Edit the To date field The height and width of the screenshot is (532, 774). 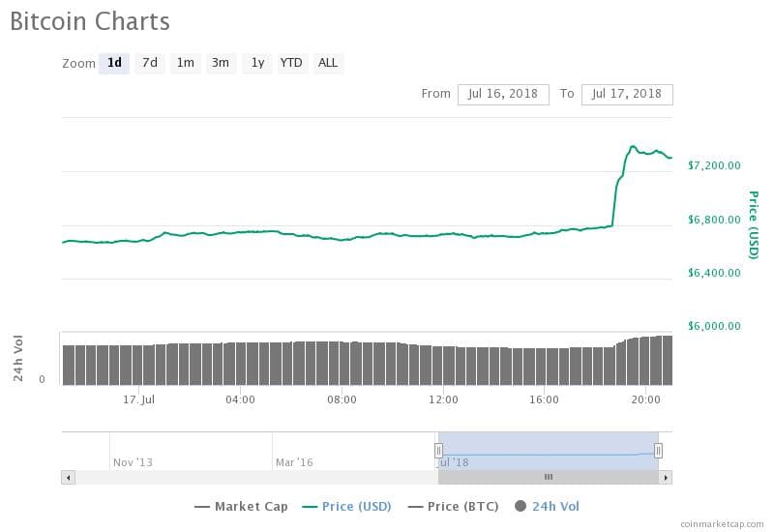point(627,94)
